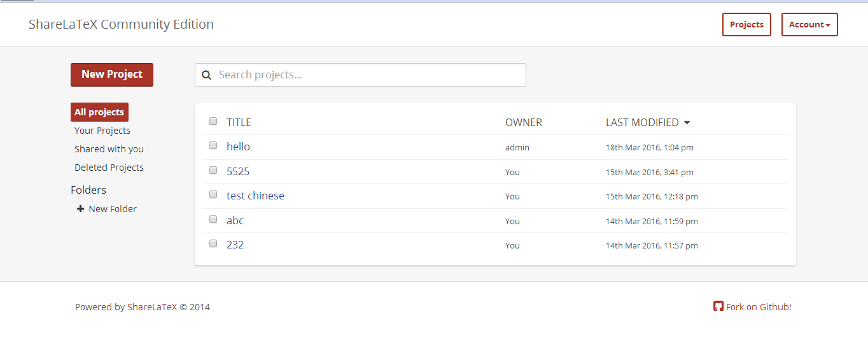Focus the Search projects input field

coord(360,75)
